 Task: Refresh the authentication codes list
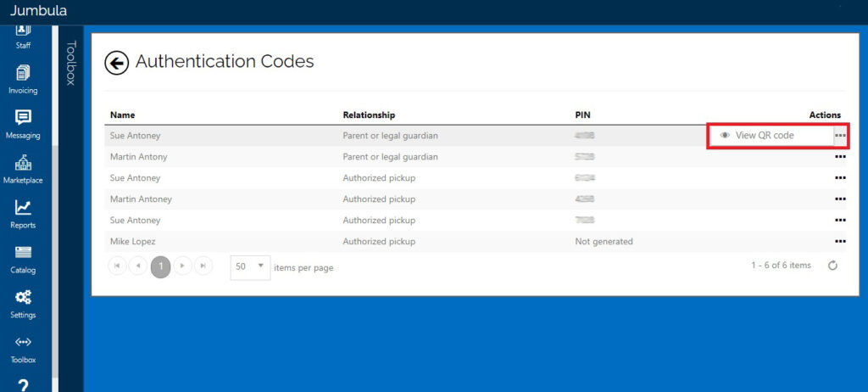tap(832, 266)
